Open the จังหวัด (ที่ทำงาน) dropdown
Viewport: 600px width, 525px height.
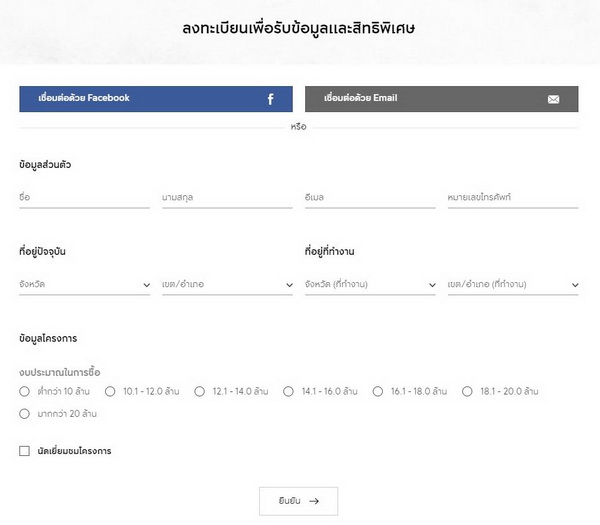[370, 285]
